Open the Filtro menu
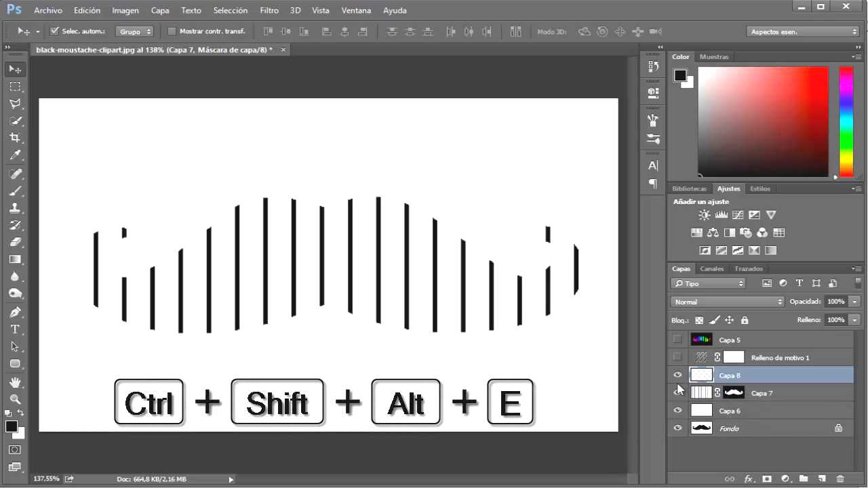Image resolution: width=868 pixels, height=488 pixels. 269,10
